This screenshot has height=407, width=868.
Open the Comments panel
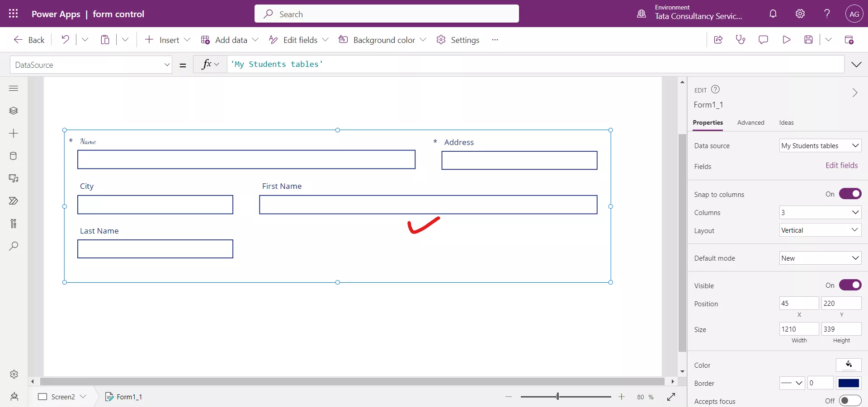click(x=764, y=40)
